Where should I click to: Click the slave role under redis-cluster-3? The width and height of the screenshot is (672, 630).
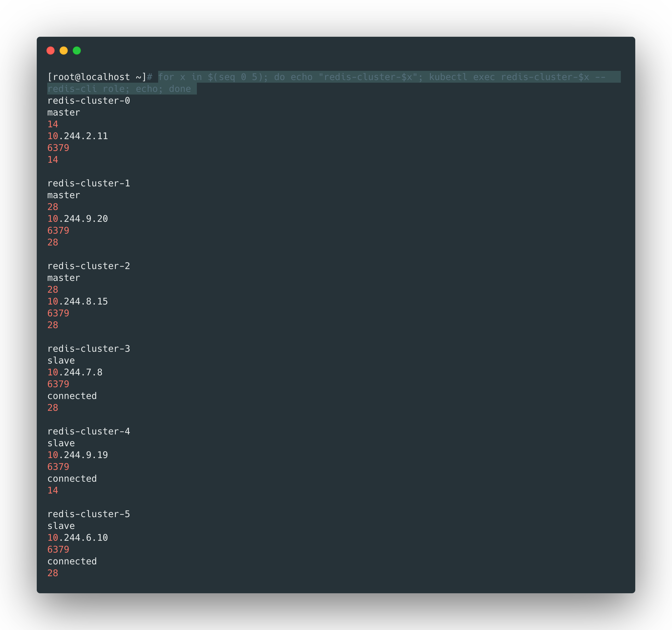click(61, 361)
